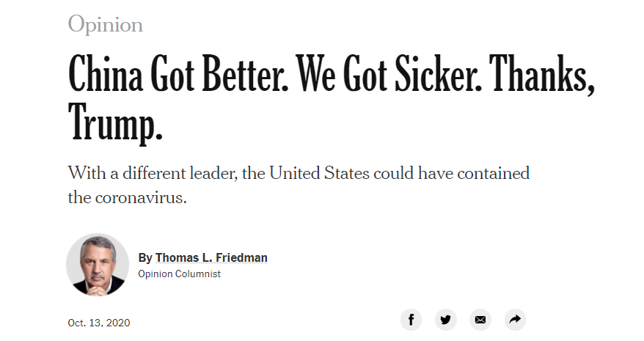Share the article via Twitter bird icon
The image size is (644, 341).
pos(446,320)
